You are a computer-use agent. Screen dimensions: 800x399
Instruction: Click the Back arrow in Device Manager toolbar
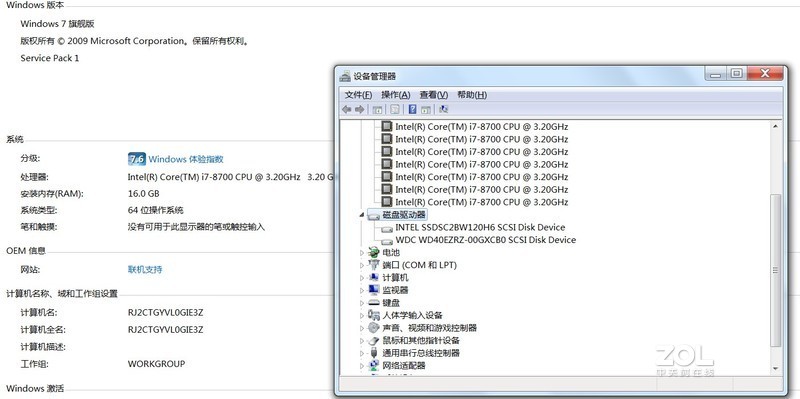point(347,109)
